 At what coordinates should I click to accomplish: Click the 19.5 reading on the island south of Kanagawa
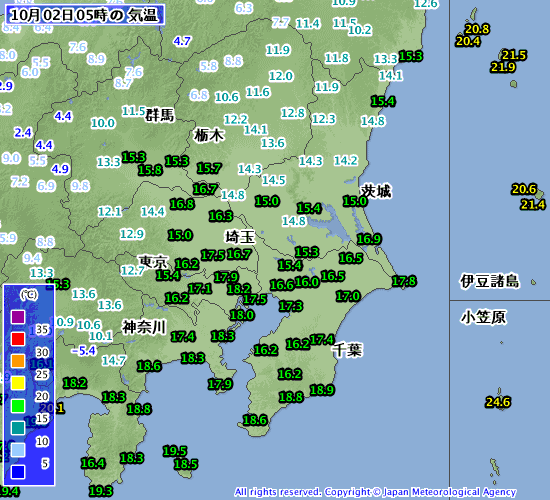click(x=175, y=451)
